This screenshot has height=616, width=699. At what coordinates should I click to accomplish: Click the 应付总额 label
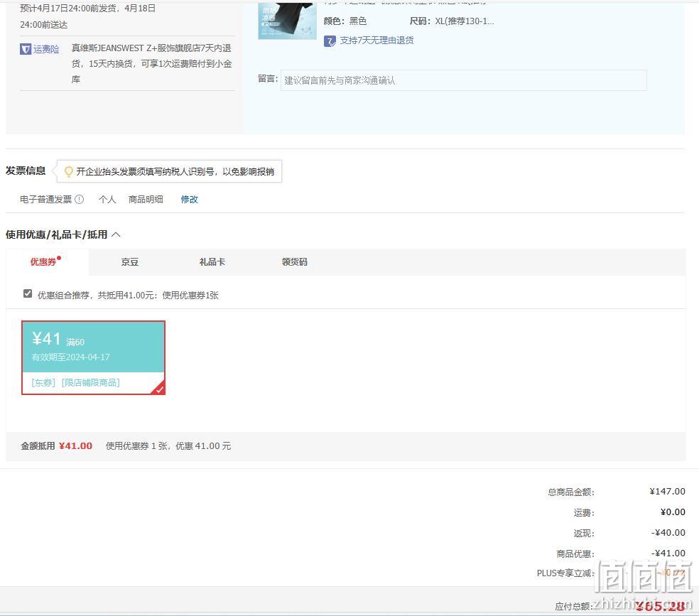pos(574,606)
